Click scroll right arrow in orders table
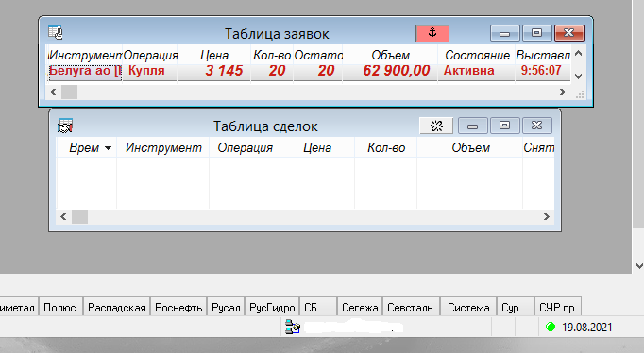The width and height of the screenshot is (644, 353). 563,92
